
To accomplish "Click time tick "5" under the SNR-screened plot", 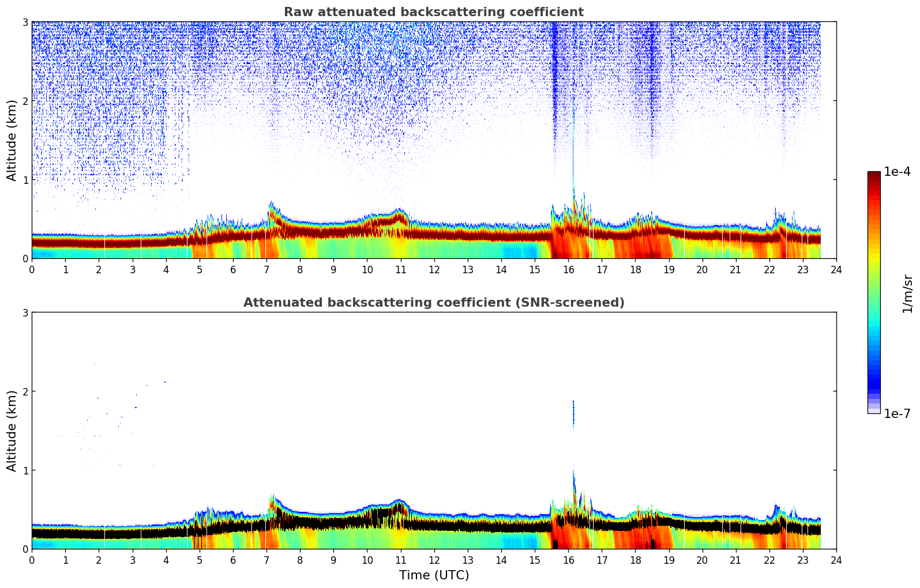I will pos(200,560).
